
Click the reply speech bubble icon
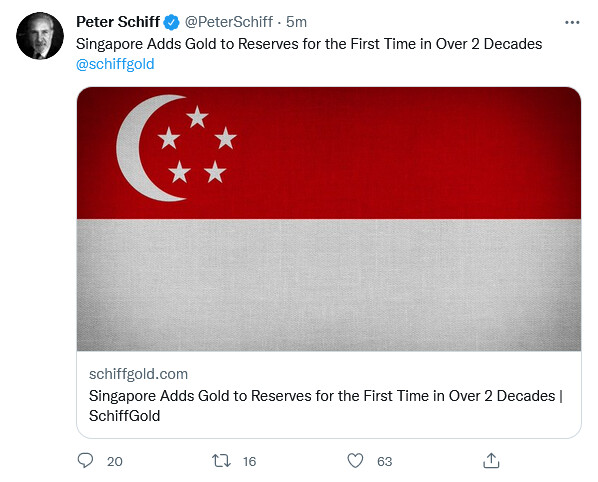(85, 460)
